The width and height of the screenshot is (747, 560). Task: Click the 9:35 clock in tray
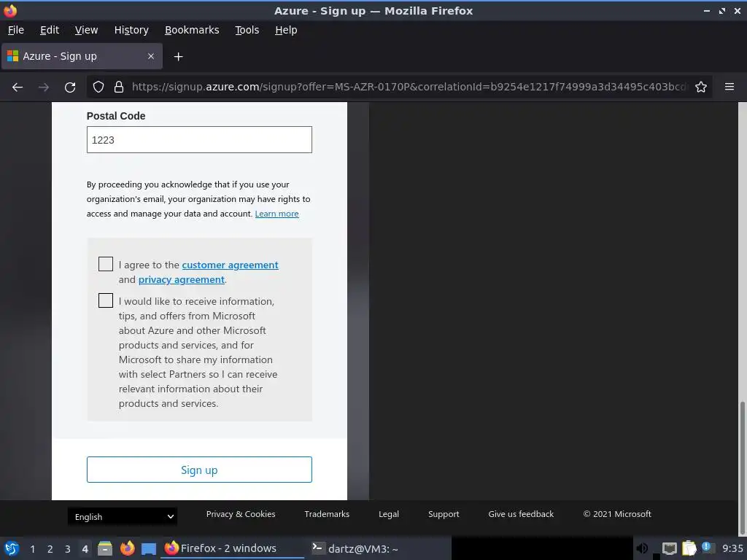click(x=732, y=548)
